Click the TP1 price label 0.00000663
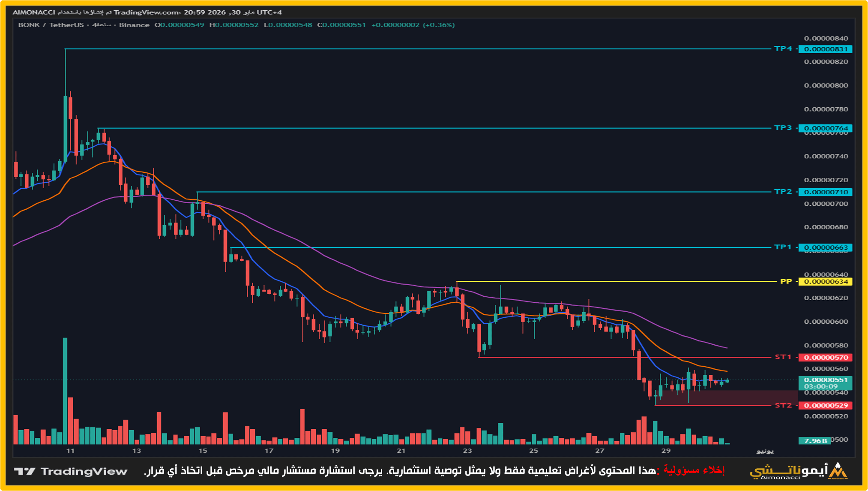868x491 pixels. (x=825, y=247)
